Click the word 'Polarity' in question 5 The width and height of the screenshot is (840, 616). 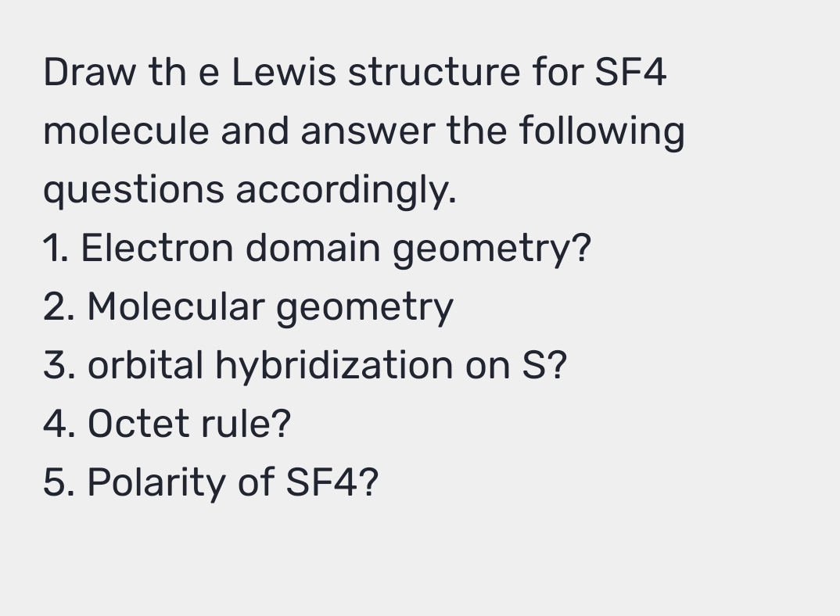click(156, 482)
